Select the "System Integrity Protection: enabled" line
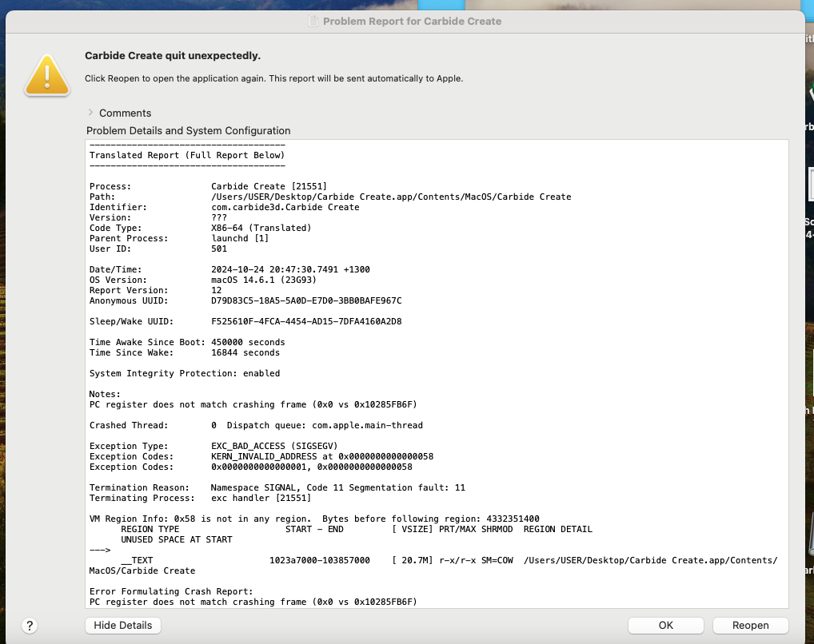Image resolution: width=814 pixels, height=644 pixels. click(184, 373)
